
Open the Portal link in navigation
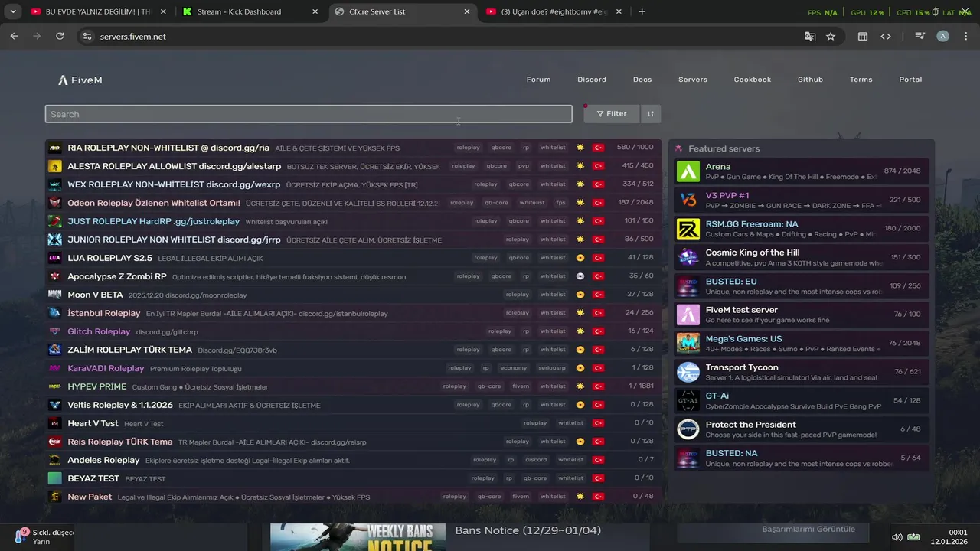click(910, 80)
